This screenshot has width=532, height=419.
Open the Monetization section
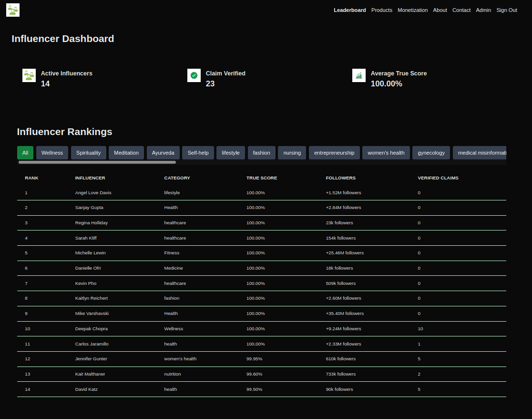click(412, 10)
